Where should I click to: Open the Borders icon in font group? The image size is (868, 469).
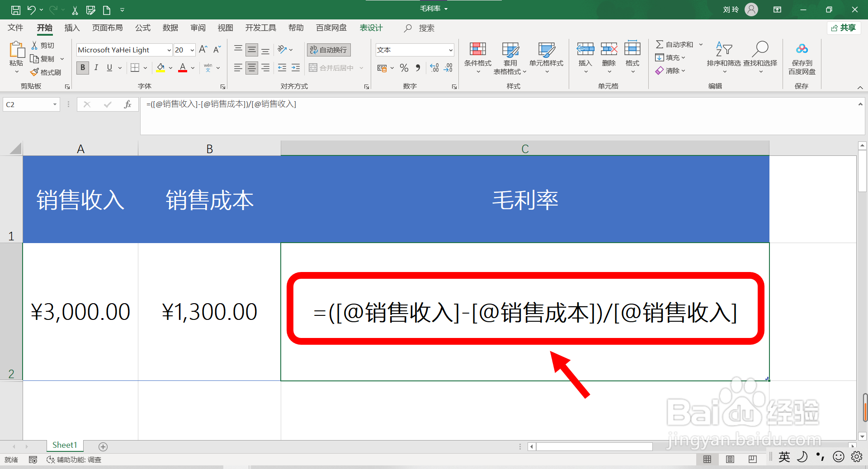tap(135, 68)
